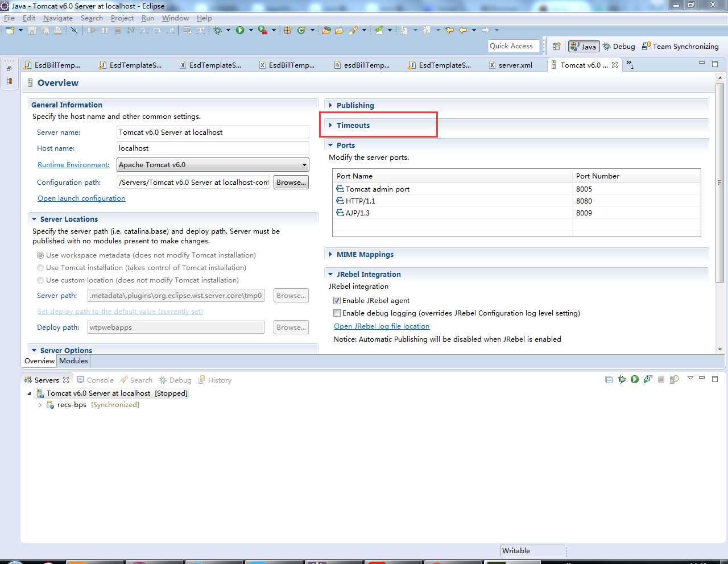Image resolution: width=728 pixels, height=564 pixels.
Task: Switch to the History view tab
Action: (x=214, y=380)
